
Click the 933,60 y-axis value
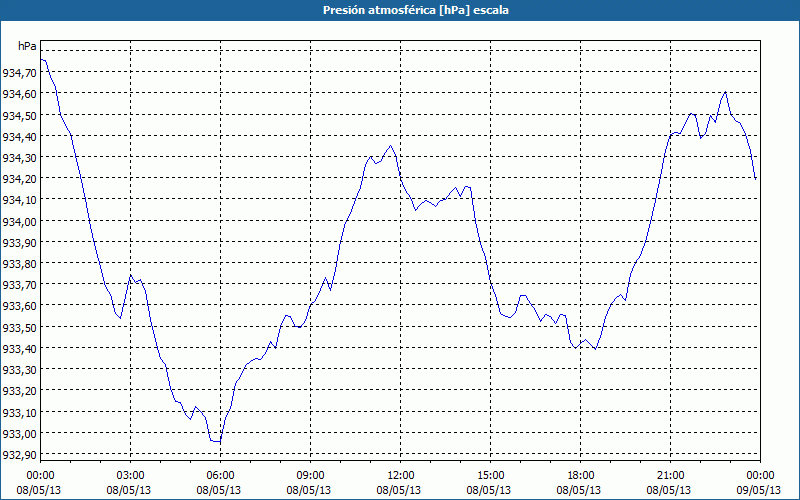19,307
